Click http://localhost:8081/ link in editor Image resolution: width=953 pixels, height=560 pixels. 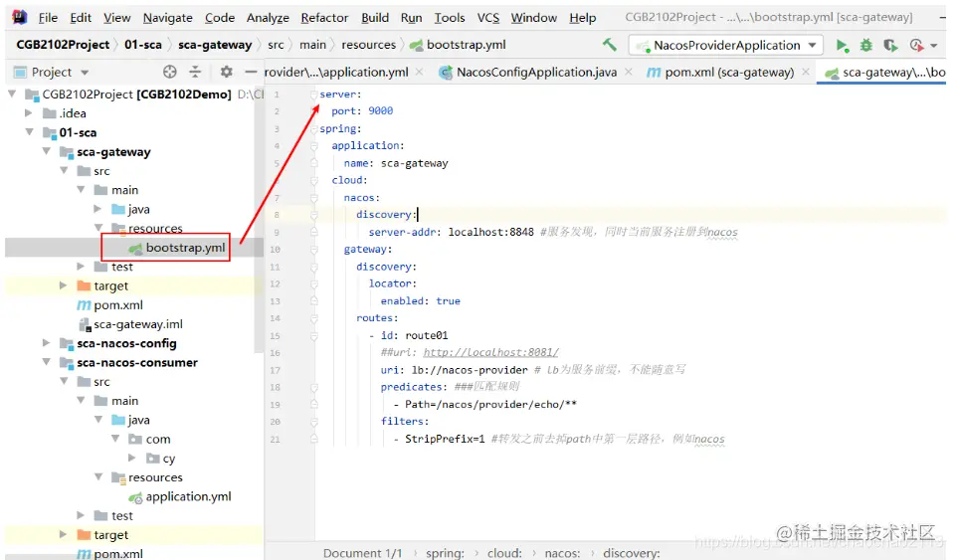(490, 353)
